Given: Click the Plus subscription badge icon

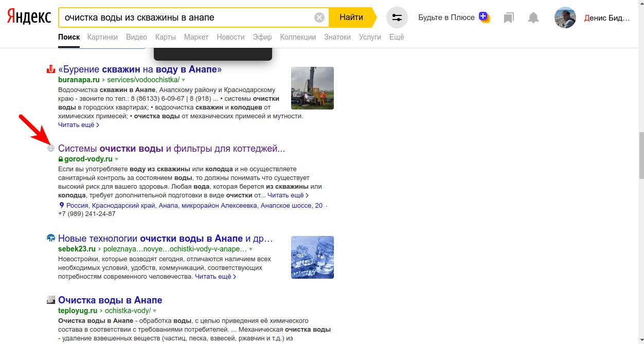Looking at the screenshot, I should 484,17.
